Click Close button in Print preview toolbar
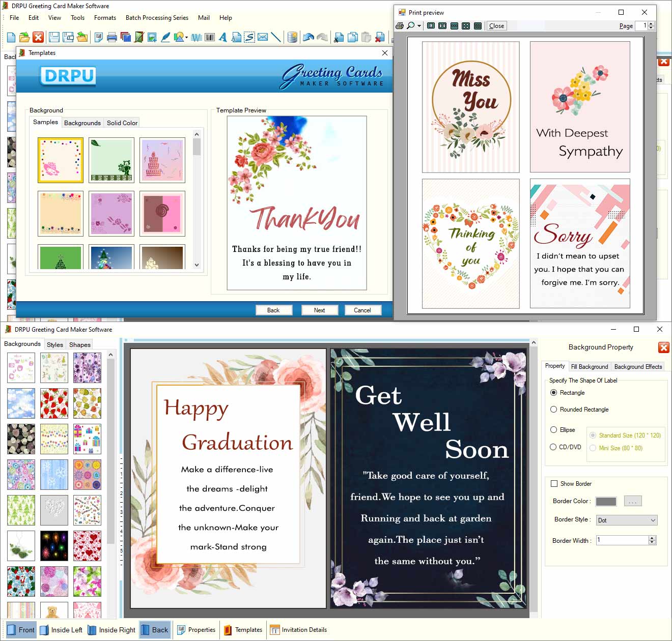 496,26
